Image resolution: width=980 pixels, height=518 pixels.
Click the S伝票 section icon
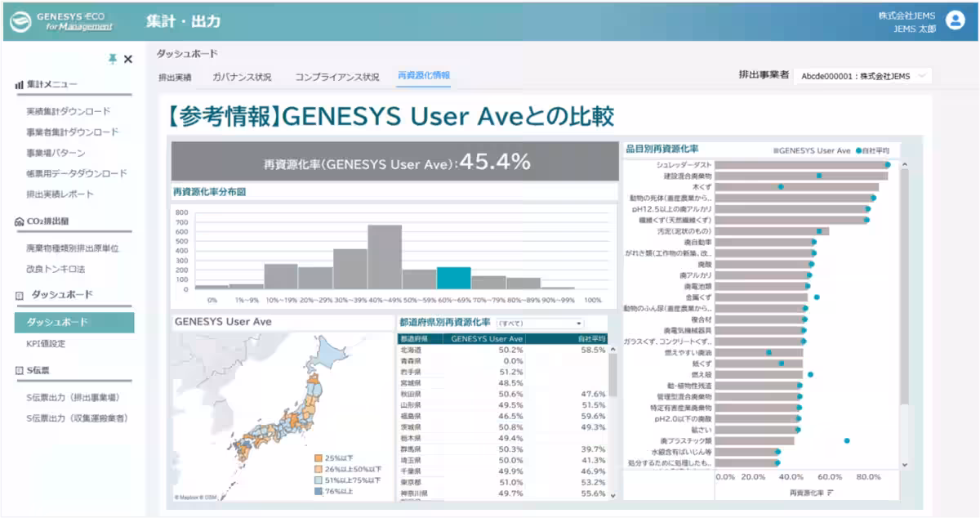19,370
